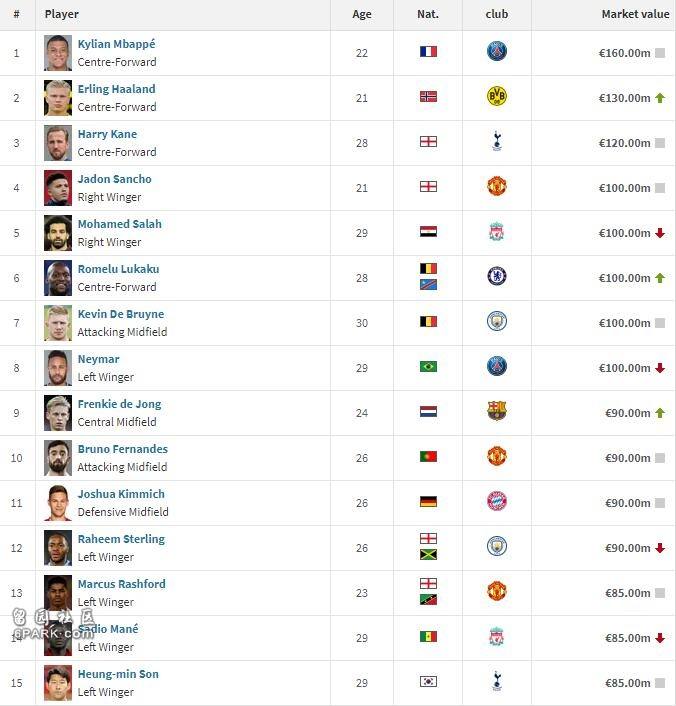The width and height of the screenshot is (676, 706).
Task: Click the Chelsea club badge next to Lukaku
Action: [x=497, y=276]
